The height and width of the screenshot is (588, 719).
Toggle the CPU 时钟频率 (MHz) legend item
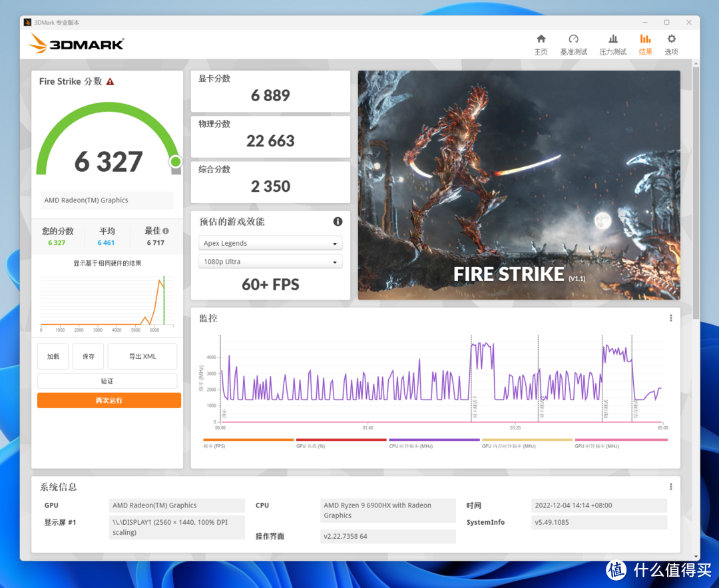coord(434,443)
